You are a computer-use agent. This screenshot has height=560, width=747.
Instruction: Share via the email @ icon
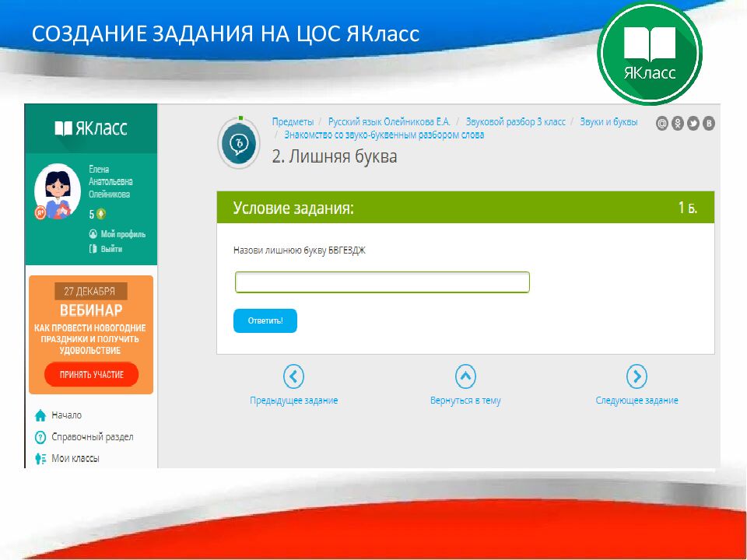tap(661, 124)
